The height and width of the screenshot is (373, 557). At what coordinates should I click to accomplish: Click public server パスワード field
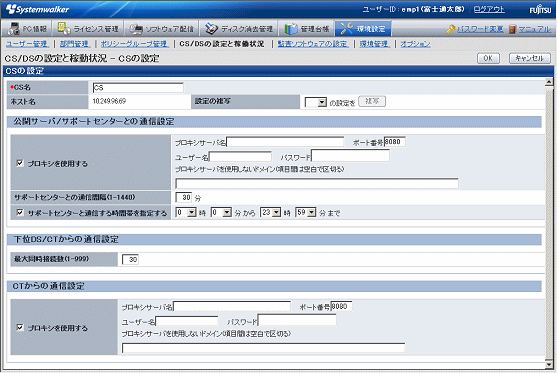350,156
